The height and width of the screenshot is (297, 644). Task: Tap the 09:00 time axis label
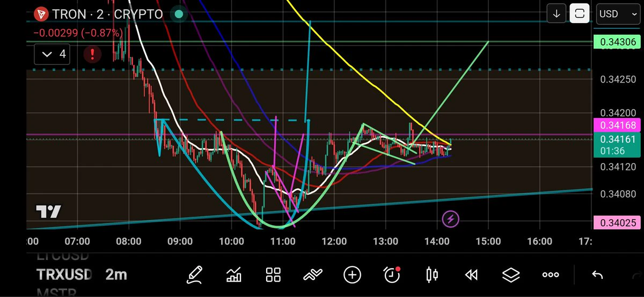coord(179,242)
